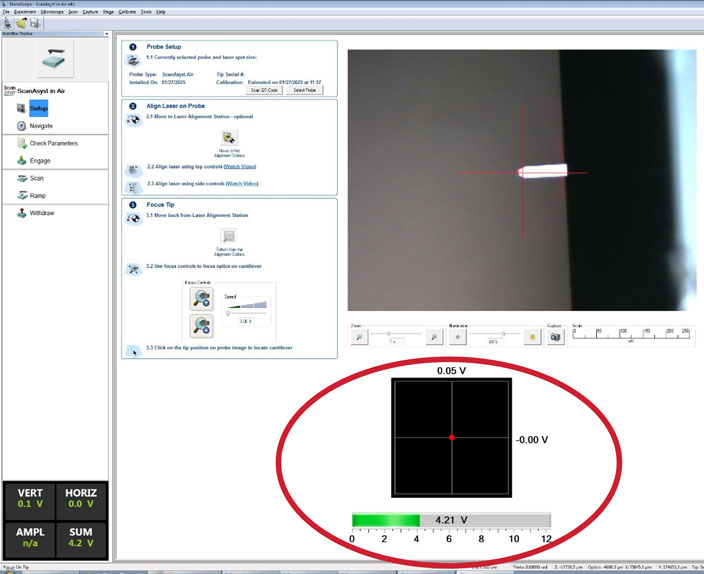Click the camera Capture button
The width and height of the screenshot is (704, 574).
(556, 337)
